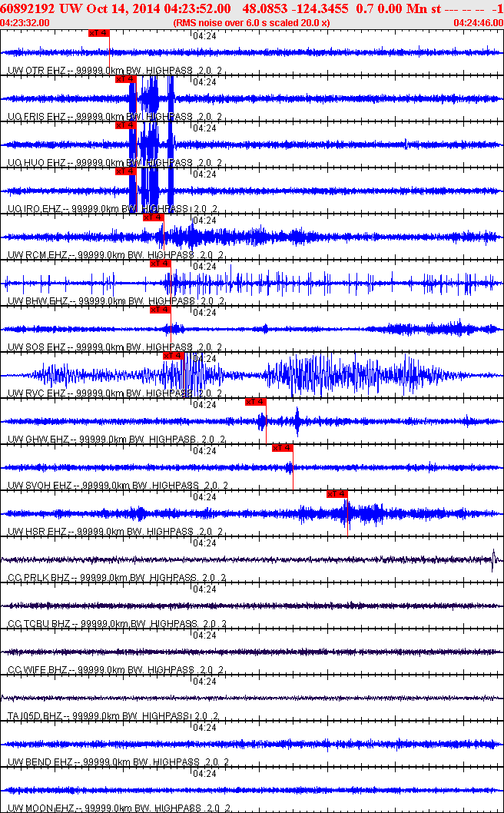Click the spike at end of CC PRLK trace
The width and height of the screenshot is (504, 813).
[494, 560]
